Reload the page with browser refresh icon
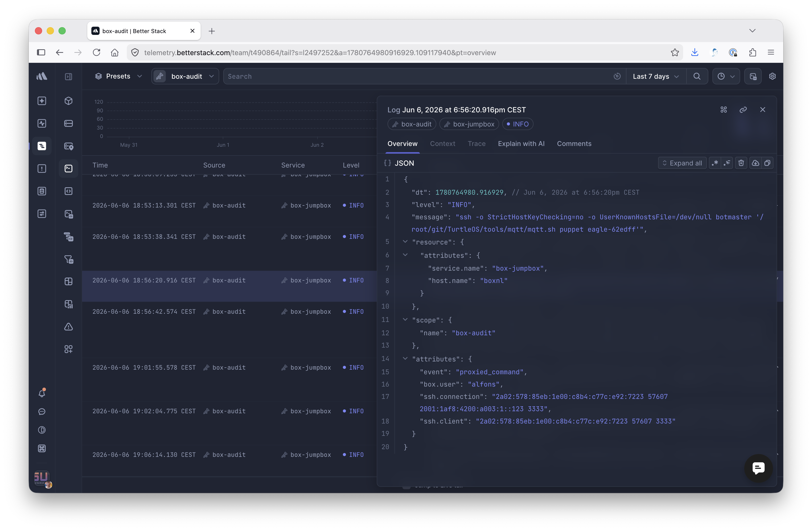 tap(96, 53)
